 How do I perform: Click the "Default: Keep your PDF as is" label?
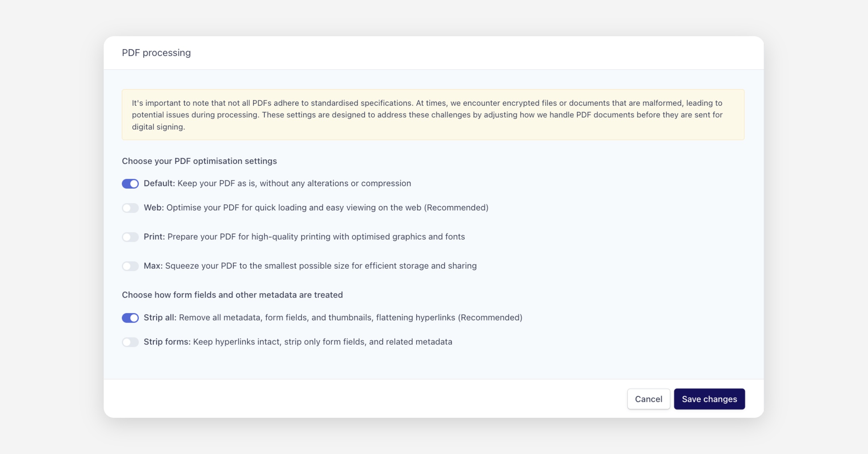tap(277, 184)
